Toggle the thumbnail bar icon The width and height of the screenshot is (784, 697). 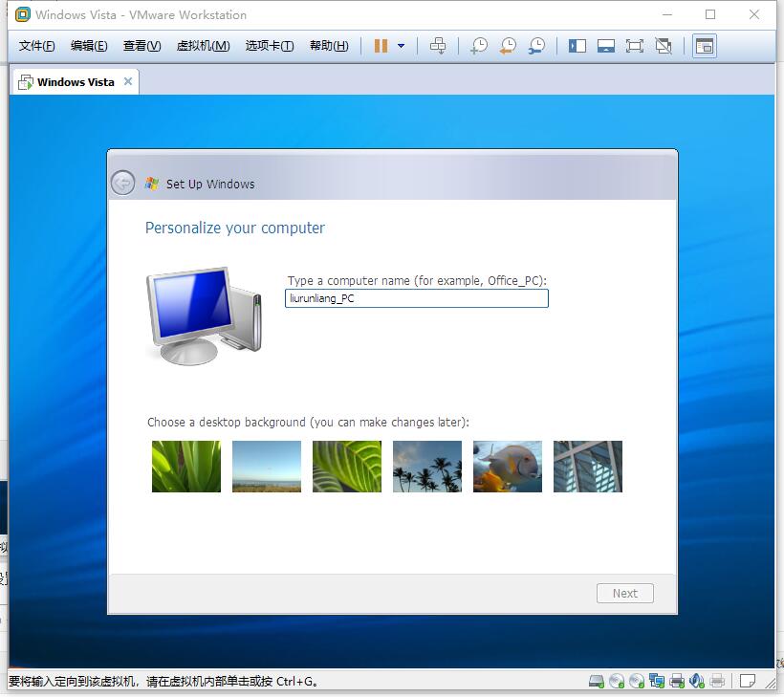click(x=606, y=46)
